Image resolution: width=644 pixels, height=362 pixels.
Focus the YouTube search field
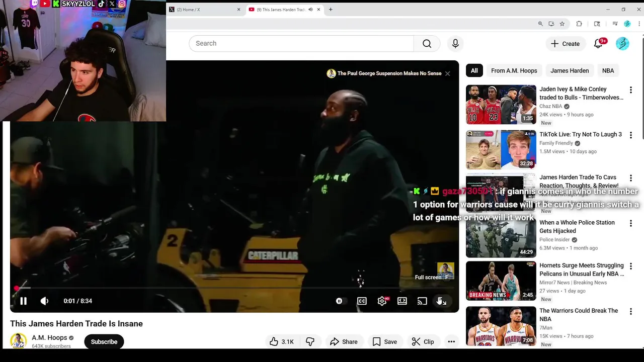tap(301, 43)
